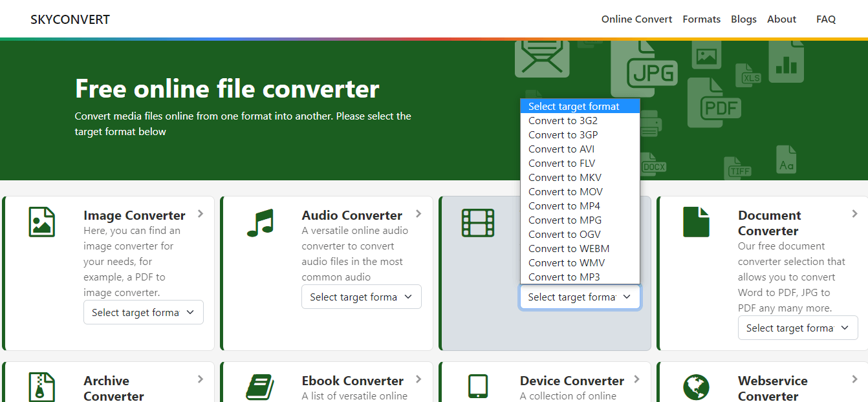Select Convert to MP3 option
This screenshot has height=402, width=868.
coord(564,277)
